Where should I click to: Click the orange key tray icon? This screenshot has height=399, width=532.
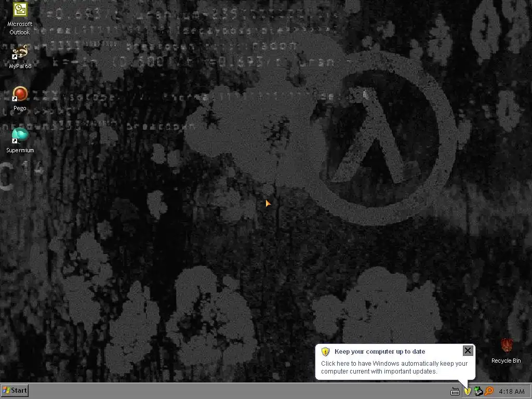coord(489,391)
